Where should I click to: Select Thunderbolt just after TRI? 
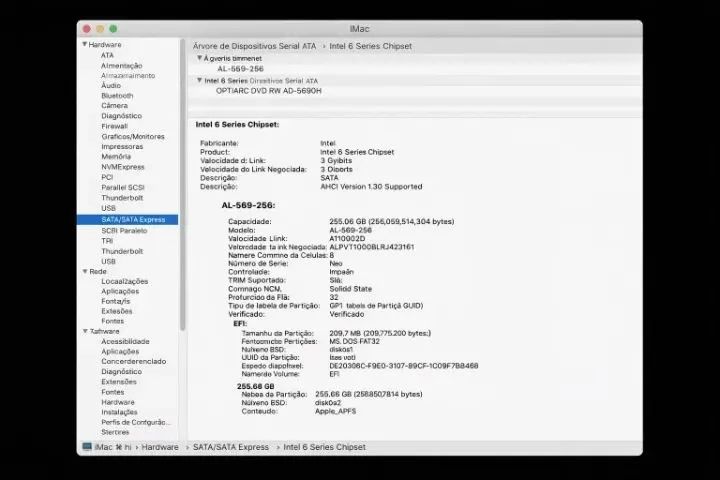tap(122, 251)
